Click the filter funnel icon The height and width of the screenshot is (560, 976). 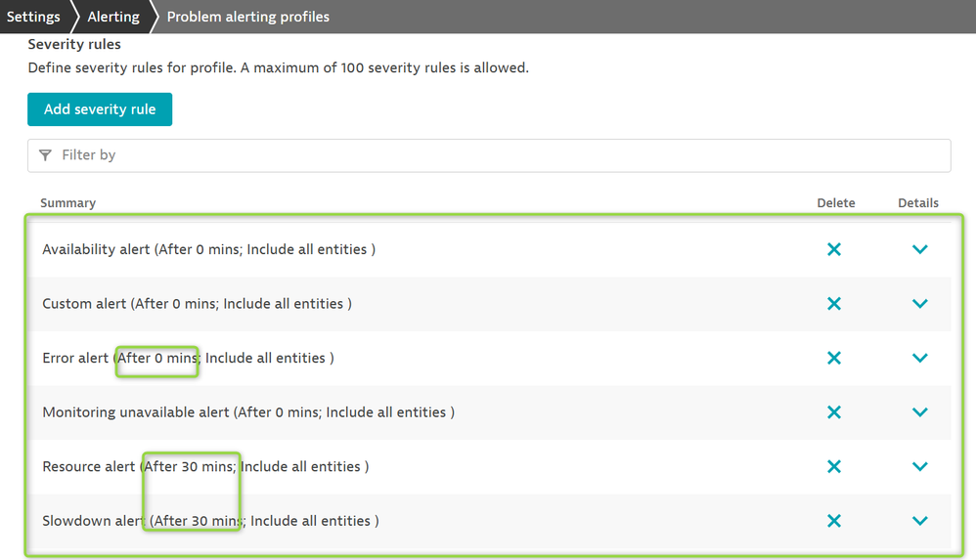pyautogui.click(x=46, y=155)
